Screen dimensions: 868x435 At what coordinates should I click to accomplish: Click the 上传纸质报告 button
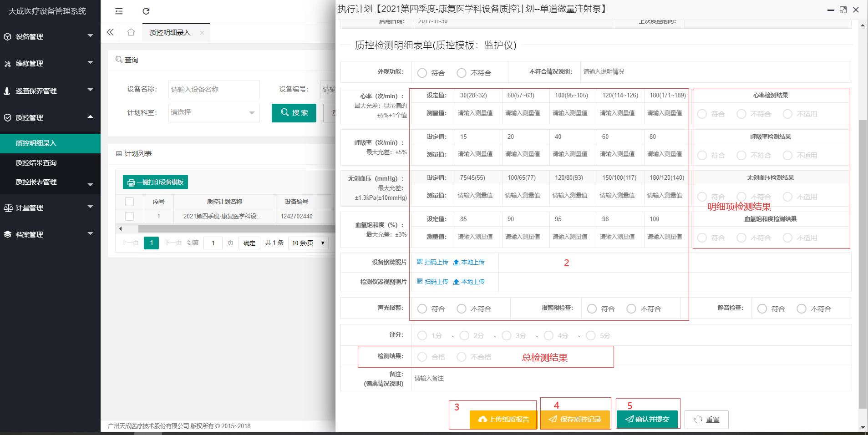503,420
